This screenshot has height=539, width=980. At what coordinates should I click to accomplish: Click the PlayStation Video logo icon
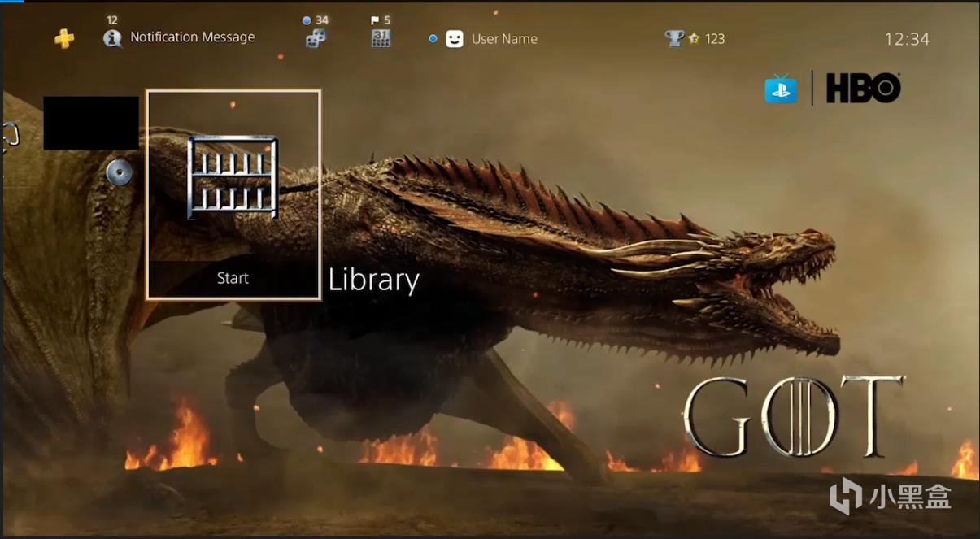(781, 88)
